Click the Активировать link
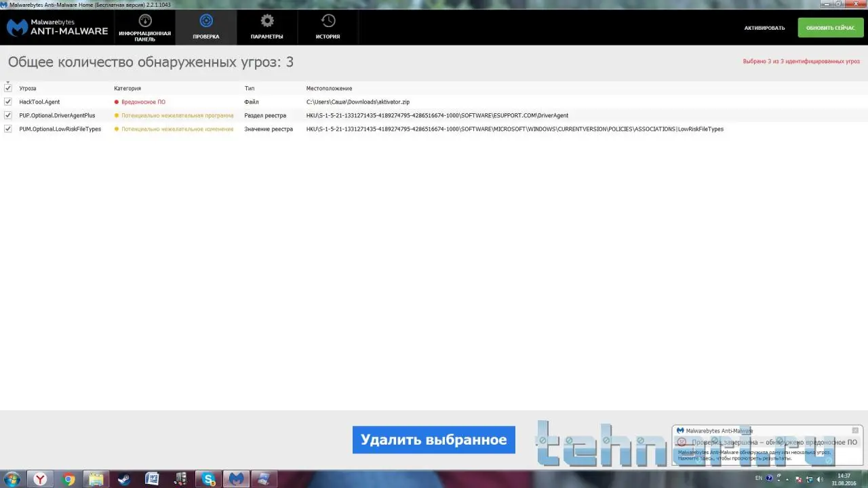The width and height of the screenshot is (868, 488). (764, 28)
